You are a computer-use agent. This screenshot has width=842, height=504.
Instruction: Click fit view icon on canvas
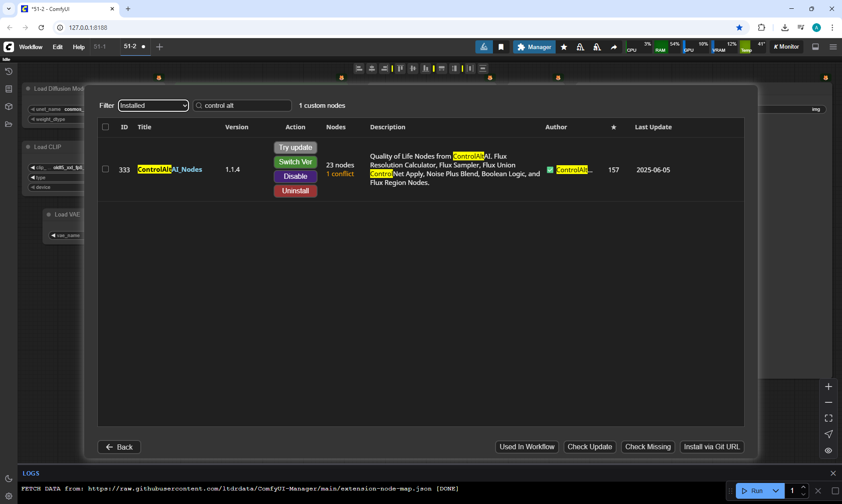(828, 418)
